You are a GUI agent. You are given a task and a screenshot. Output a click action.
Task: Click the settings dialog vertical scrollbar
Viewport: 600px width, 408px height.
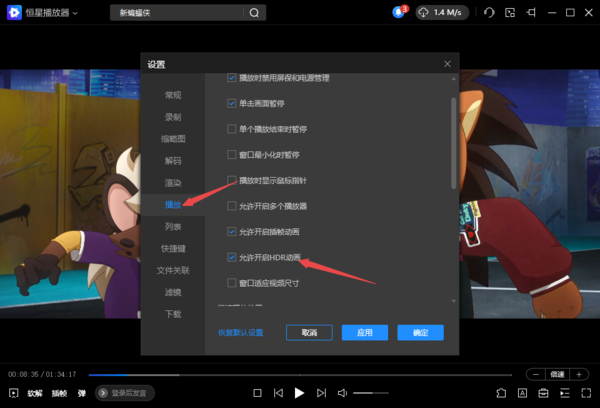click(453, 143)
